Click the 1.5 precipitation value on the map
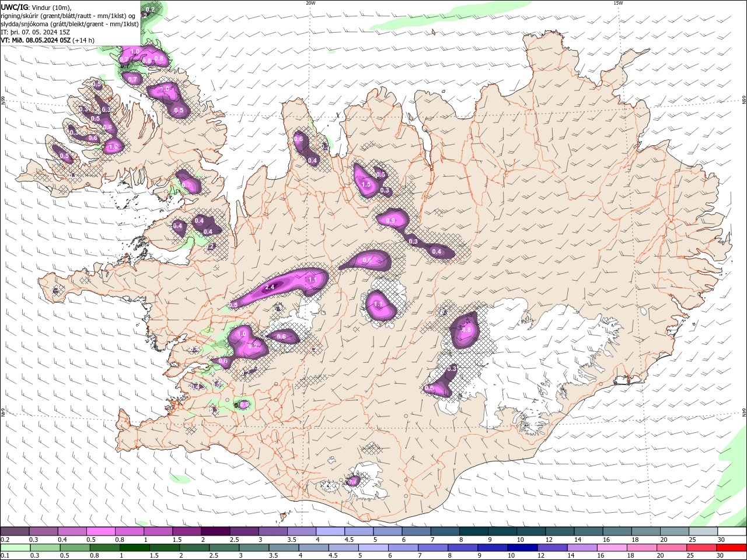Image resolution: width=747 pixels, height=560 pixels. coord(366,184)
